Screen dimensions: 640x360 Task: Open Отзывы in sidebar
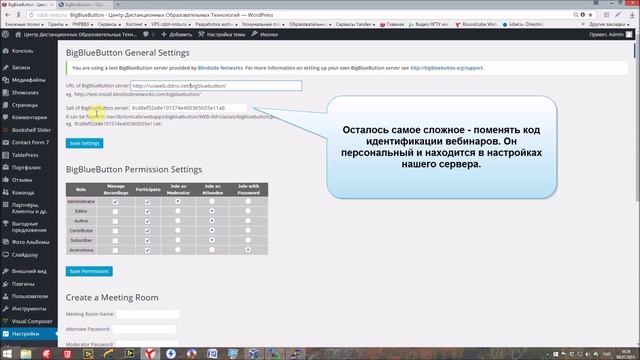point(22,180)
